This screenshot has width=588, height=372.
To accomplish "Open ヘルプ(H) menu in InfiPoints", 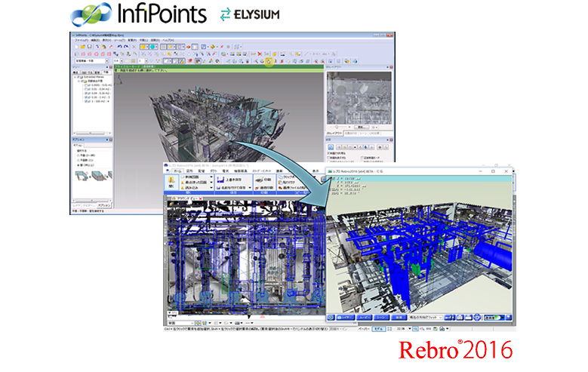I will 168,40.
